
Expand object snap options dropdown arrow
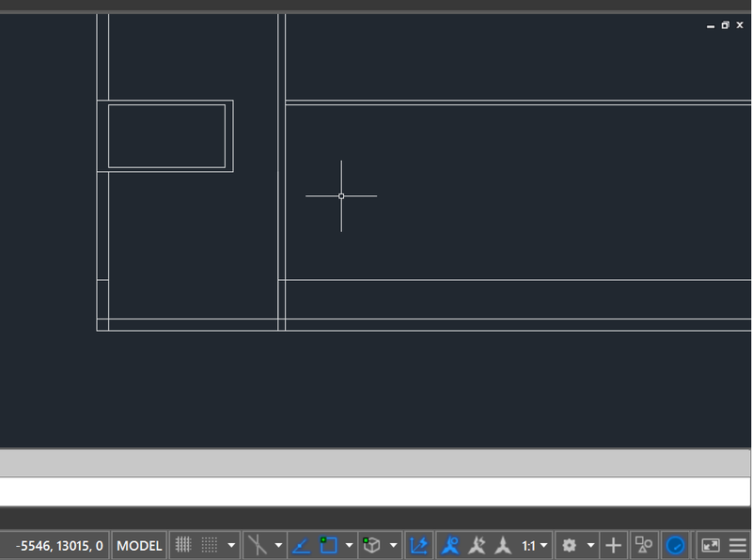350,545
